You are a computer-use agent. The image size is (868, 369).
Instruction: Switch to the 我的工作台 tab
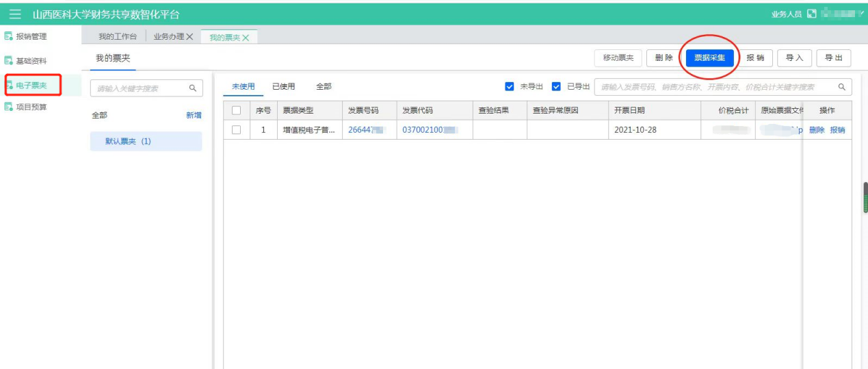click(117, 37)
